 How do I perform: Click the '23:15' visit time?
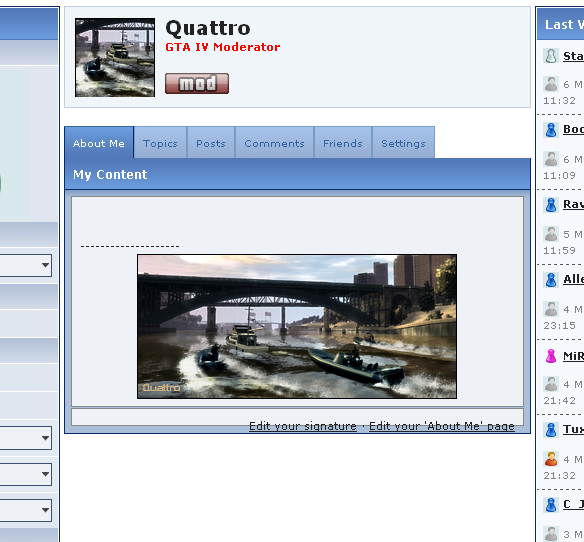click(x=559, y=326)
